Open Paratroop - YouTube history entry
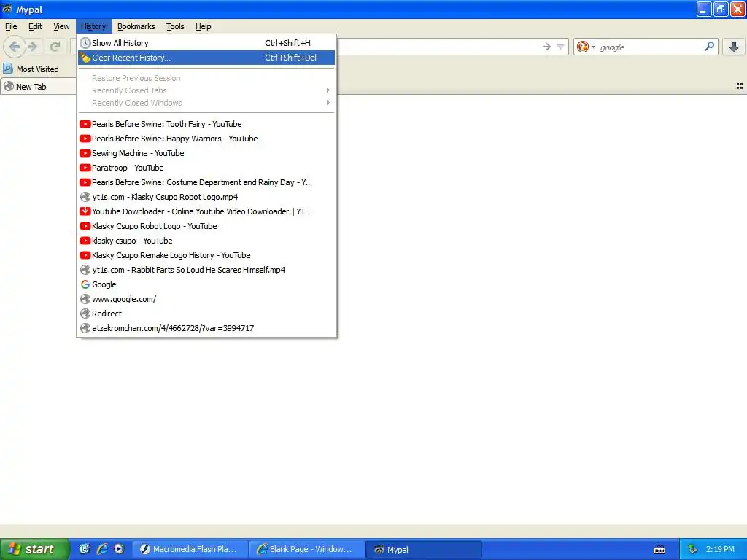Screen dimensions: 747x560 206,168
